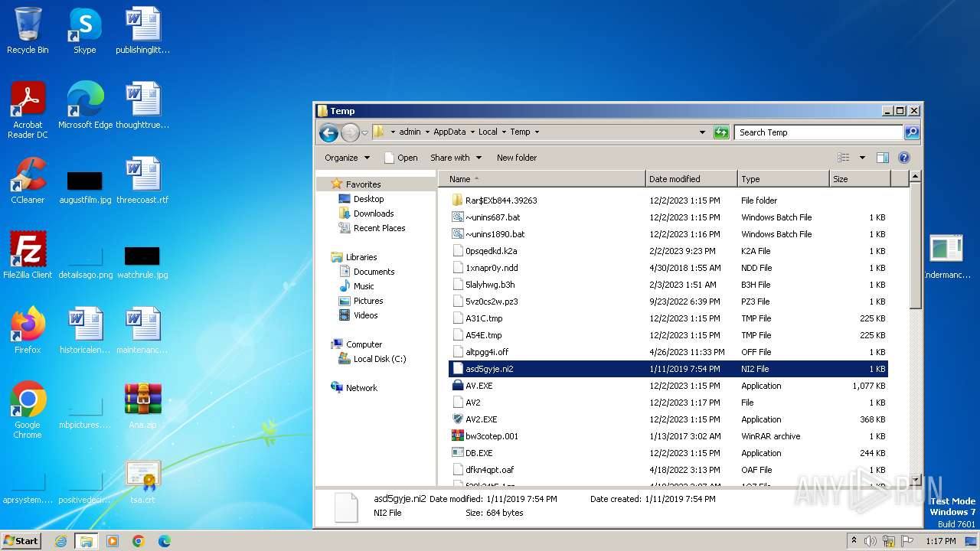Change view using the views icon
The image size is (980, 551).
(x=844, y=158)
